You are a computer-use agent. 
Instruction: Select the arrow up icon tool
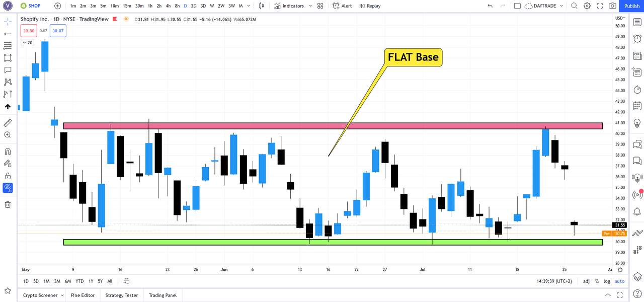point(8,107)
